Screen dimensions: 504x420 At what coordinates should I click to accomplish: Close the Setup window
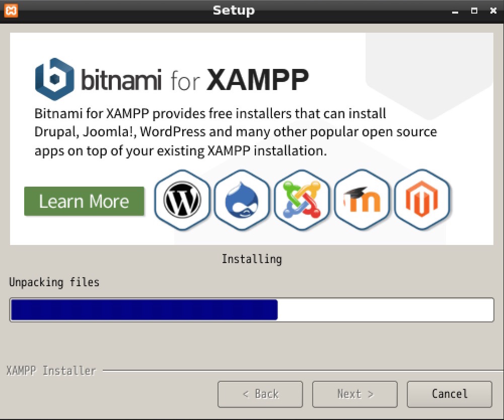pos(493,11)
